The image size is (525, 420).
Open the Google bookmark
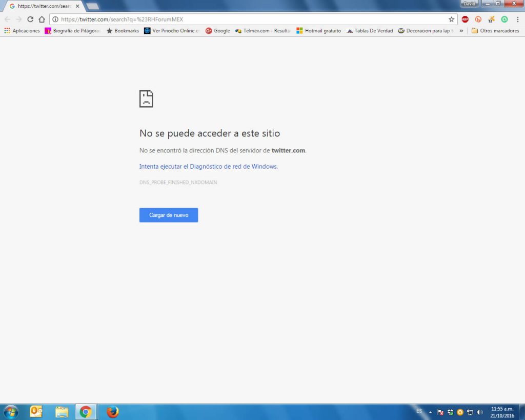pos(217,30)
